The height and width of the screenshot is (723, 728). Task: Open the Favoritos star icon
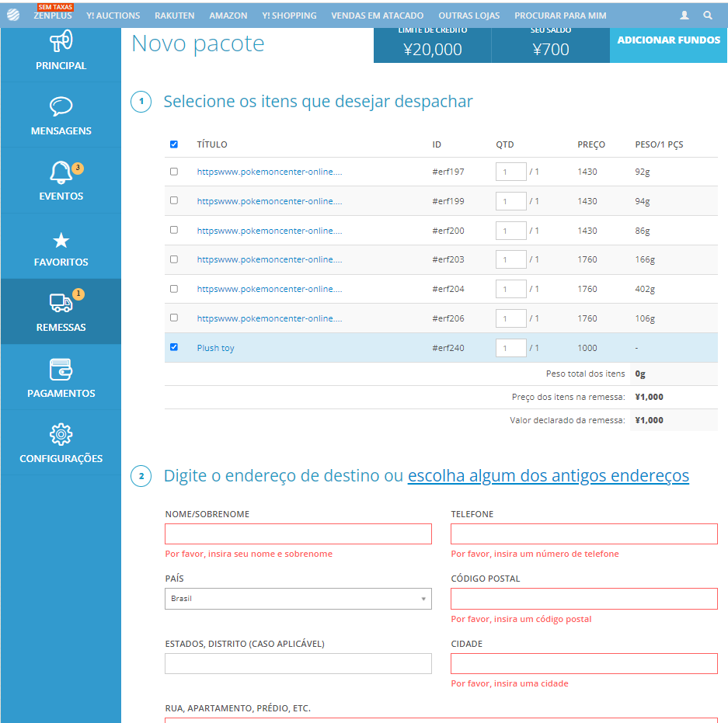(x=61, y=241)
